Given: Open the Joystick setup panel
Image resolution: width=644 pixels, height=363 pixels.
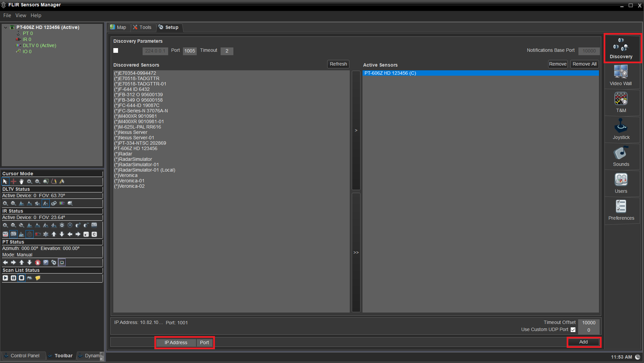Looking at the screenshot, I should (621, 130).
